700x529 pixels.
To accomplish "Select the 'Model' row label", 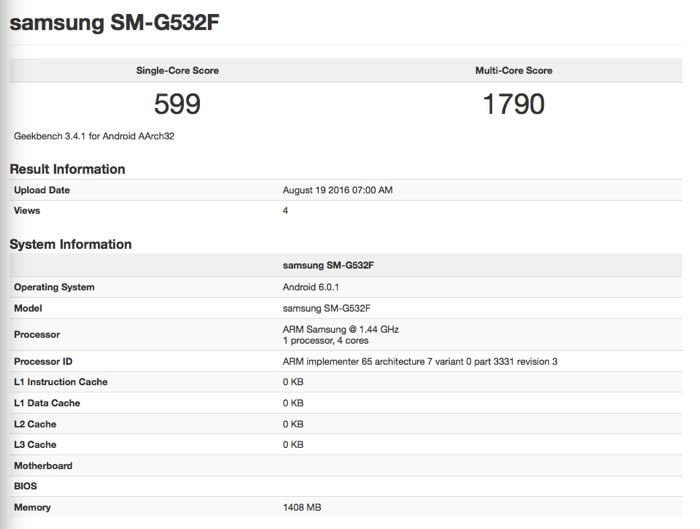I will 28,308.
